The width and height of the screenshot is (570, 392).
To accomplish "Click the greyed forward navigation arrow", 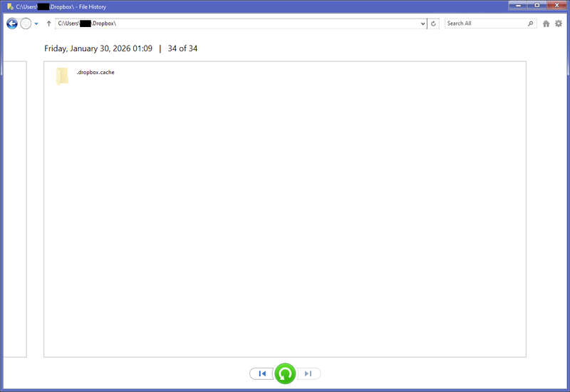I will [x=26, y=24].
